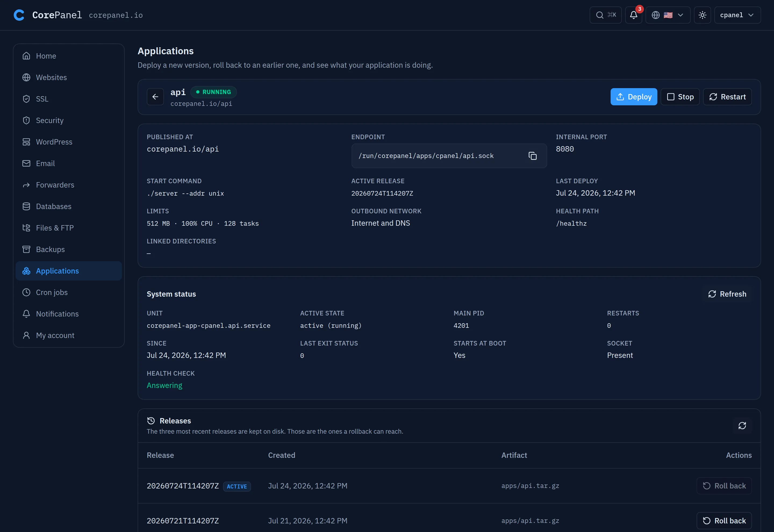Click the start command ./server --addr unix
The width and height of the screenshot is (774, 532).
pos(185,193)
